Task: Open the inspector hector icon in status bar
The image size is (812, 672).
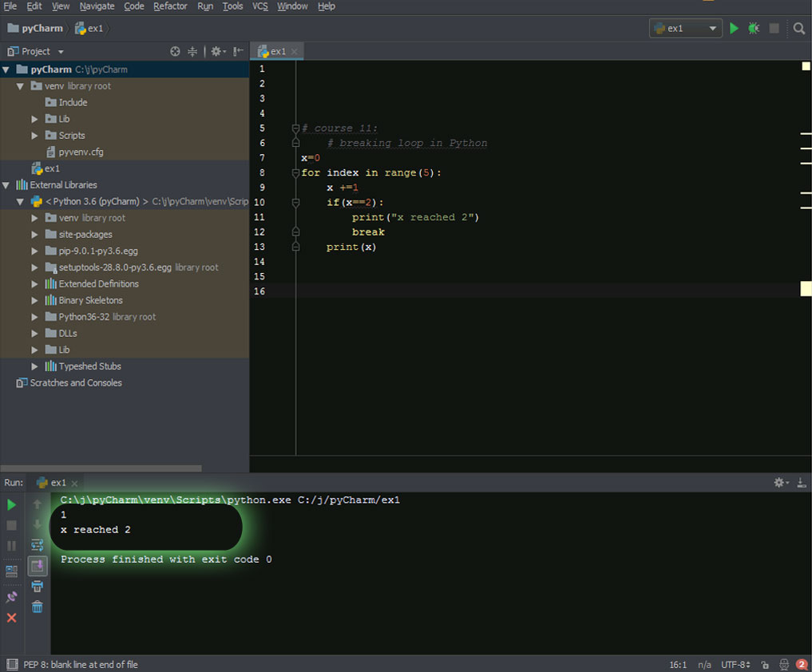Action: click(x=784, y=665)
